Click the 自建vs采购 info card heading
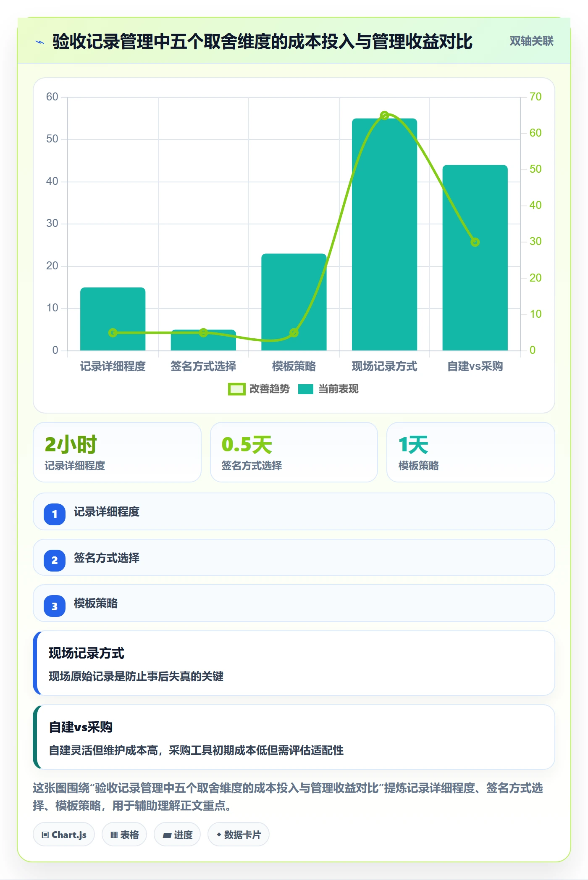The height and width of the screenshot is (880, 588). [x=81, y=727]
